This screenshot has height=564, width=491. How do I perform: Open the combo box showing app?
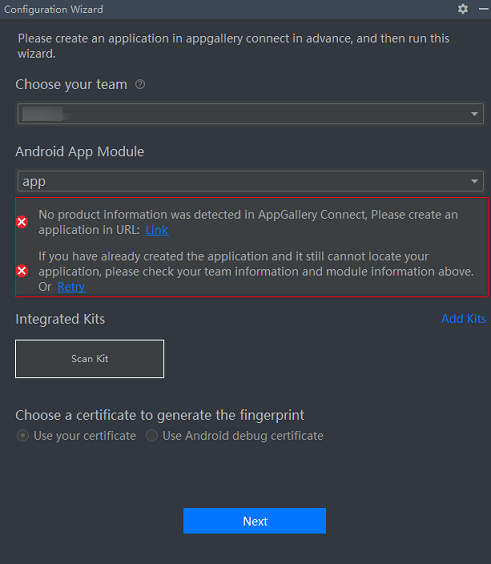250,181
